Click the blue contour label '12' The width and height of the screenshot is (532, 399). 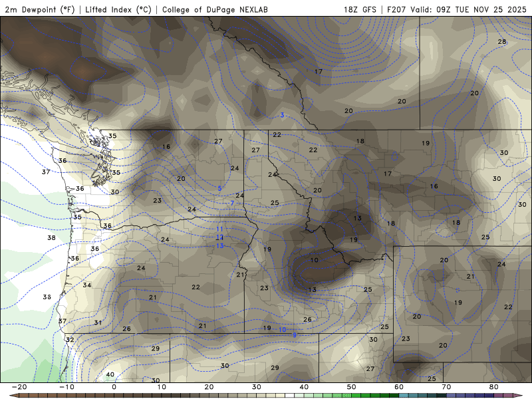tap(219, 237)
